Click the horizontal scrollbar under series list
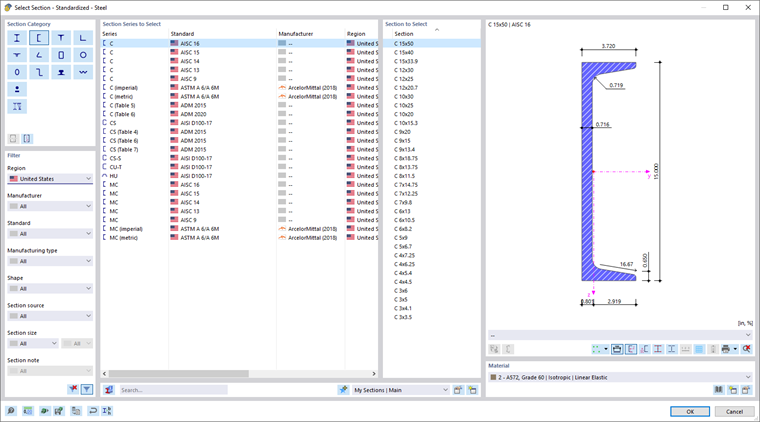The width and height of the screenshot is (760, 422). coord(178,374)
